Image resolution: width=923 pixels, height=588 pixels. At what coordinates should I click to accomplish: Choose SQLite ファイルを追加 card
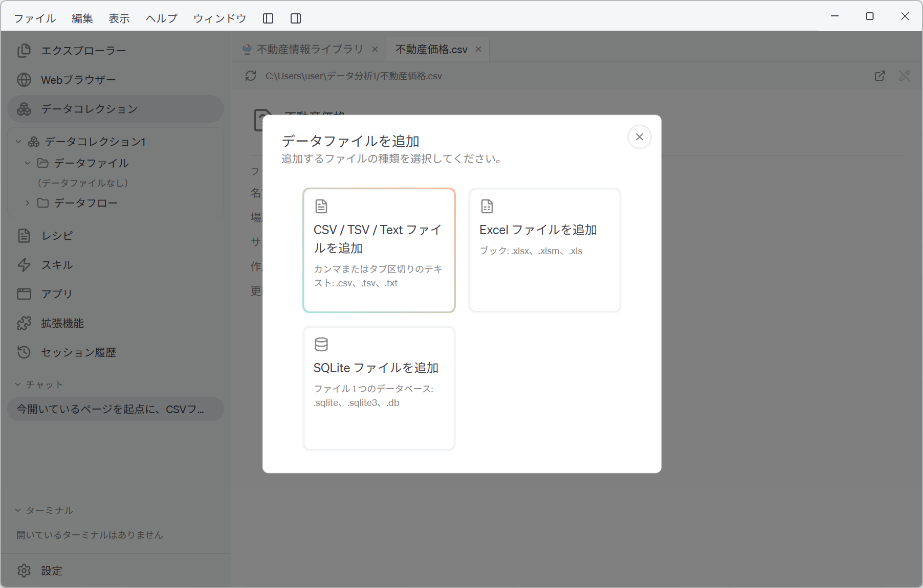click(x=379, y=388)
